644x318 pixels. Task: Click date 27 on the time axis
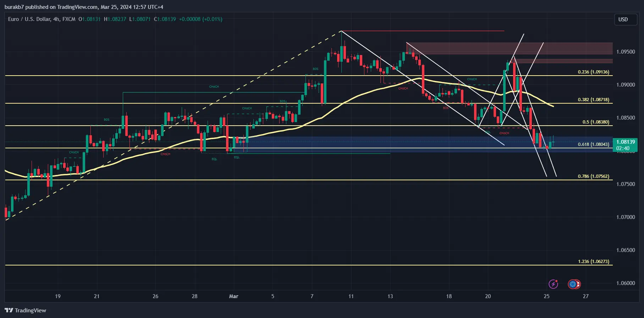pyautogui.click(x=585, y=296)
